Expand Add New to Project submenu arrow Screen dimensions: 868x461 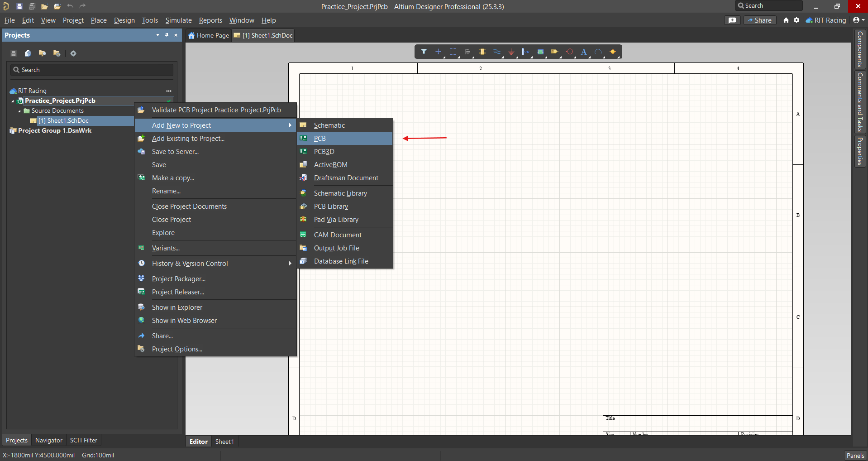pos(290,125)
